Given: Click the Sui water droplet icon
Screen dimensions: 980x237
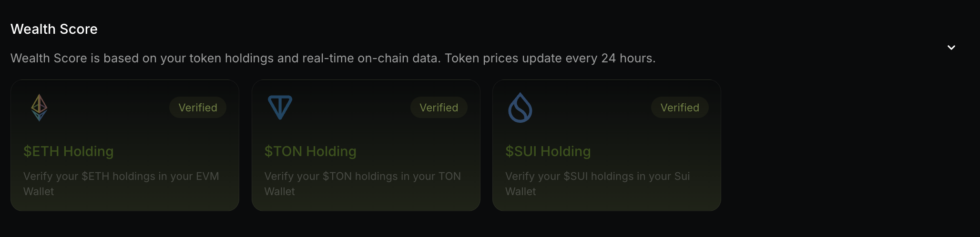Looking at the screenshot, I should 520,108.
